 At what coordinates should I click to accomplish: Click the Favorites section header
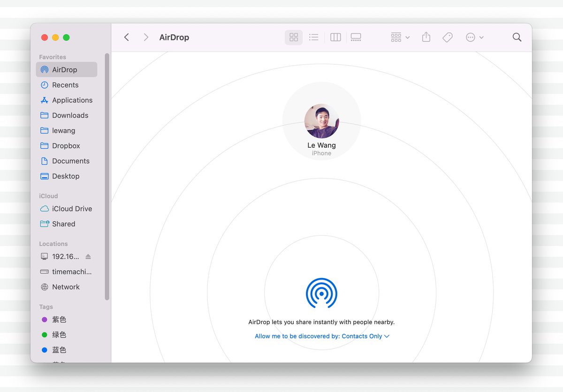53,57
